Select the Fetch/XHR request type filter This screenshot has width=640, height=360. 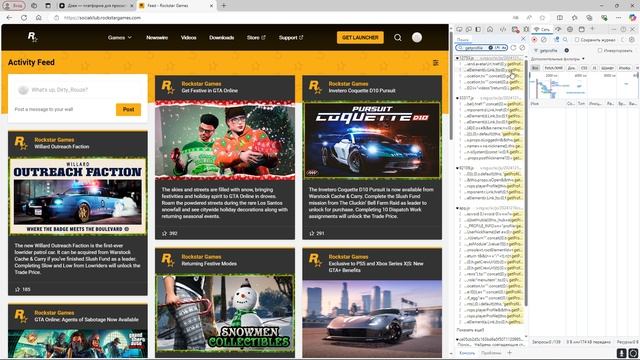pyautogui.click(x=553, y=68)
